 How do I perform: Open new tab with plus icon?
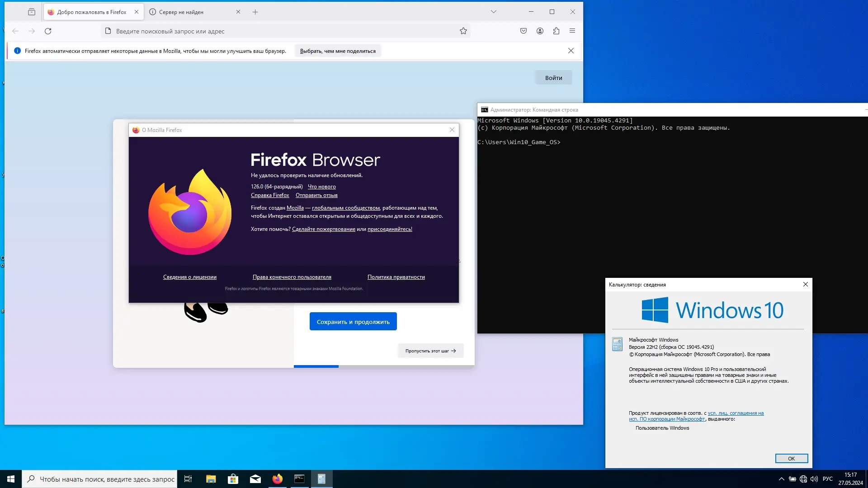point(255,12)
